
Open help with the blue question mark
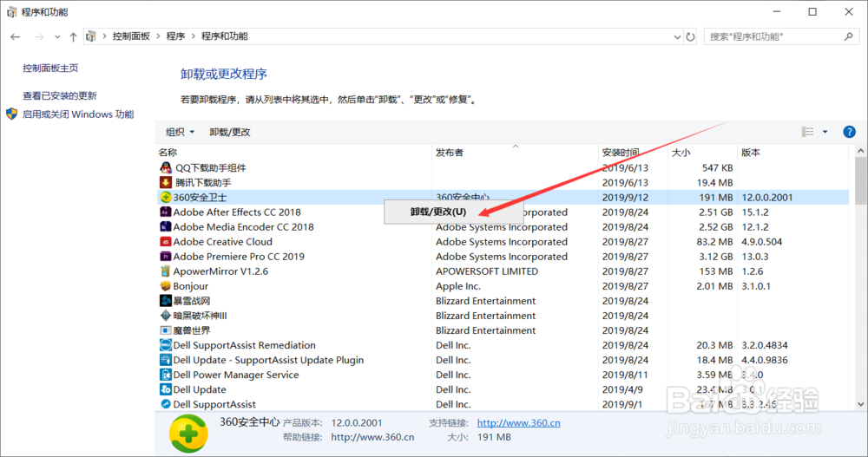pyautogui.click(x=849, y=132)
